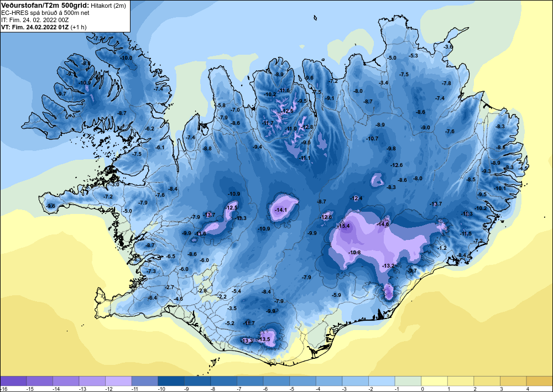The image size is (553, 392).
Task: Click the legend swatch between -16 and -15
Action: tap(13, 381)
